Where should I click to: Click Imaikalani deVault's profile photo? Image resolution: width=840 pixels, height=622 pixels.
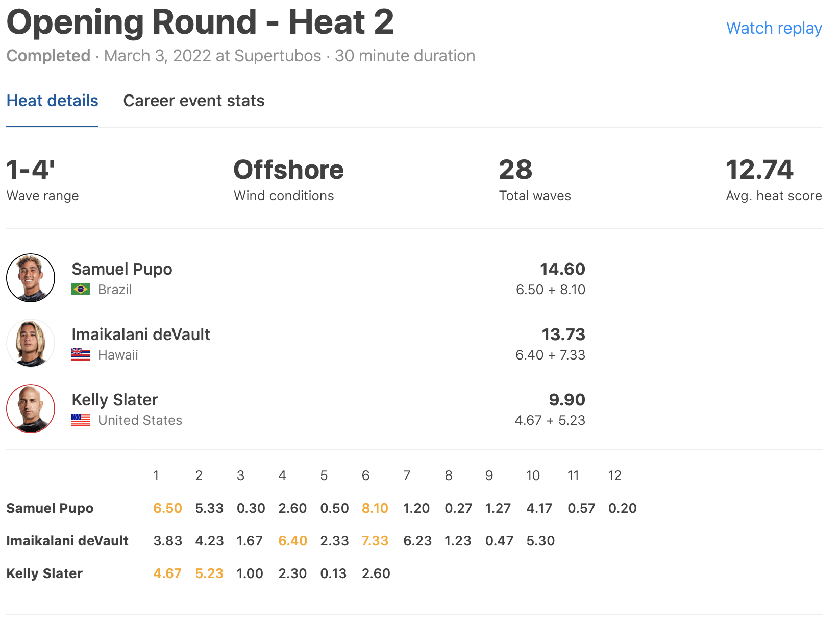pyautogui.click(x=31, y=343)
